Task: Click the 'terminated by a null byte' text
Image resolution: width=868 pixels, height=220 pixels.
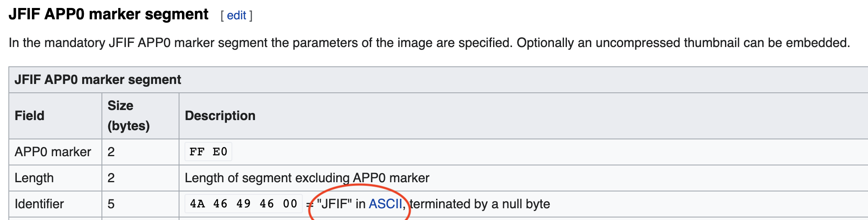Action: [480, 204]
